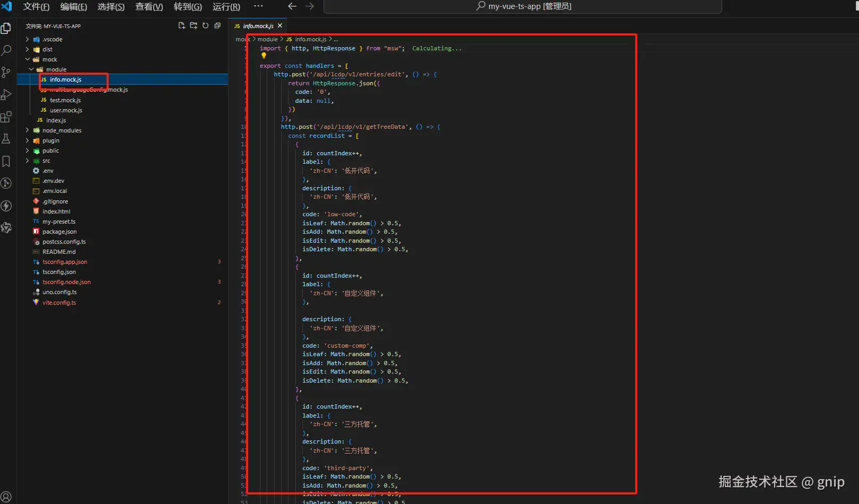
Task: Close the info.mock.js editor tab
Action: tap(280, 25)
